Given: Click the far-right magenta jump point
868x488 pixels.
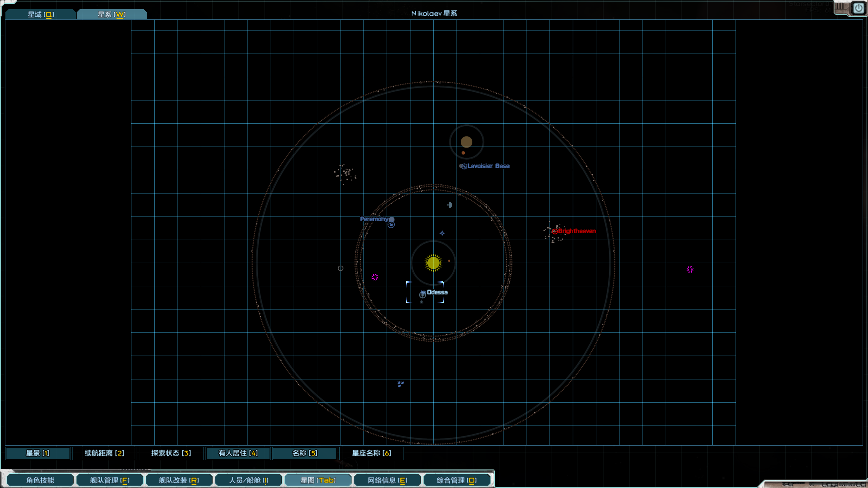Looking at the screenshot, I should (690, 269).
